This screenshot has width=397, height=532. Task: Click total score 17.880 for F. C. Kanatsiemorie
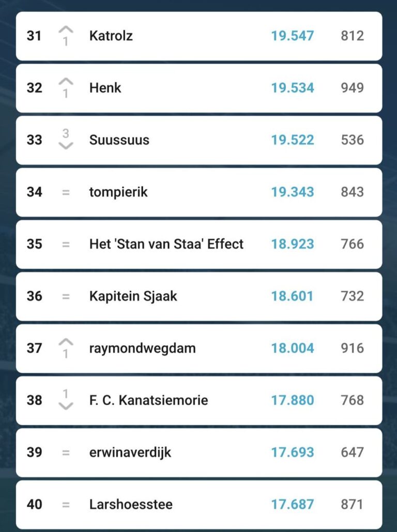point(292,400)
